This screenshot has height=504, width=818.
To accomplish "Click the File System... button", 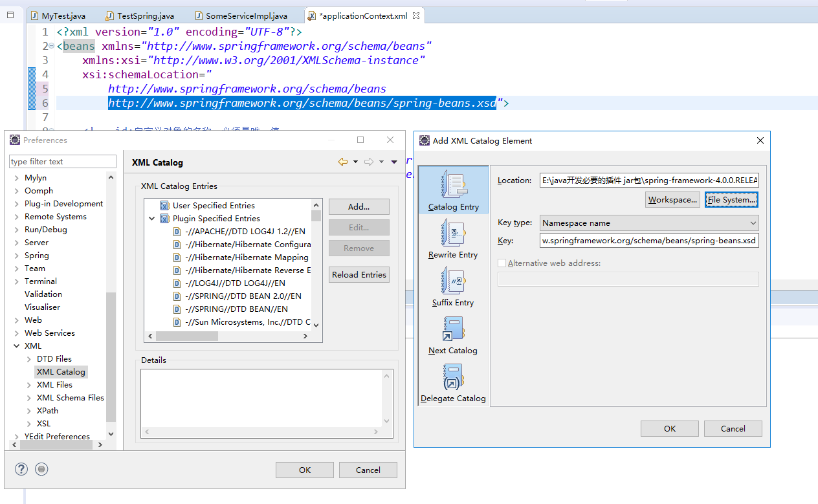I will 731,199.
